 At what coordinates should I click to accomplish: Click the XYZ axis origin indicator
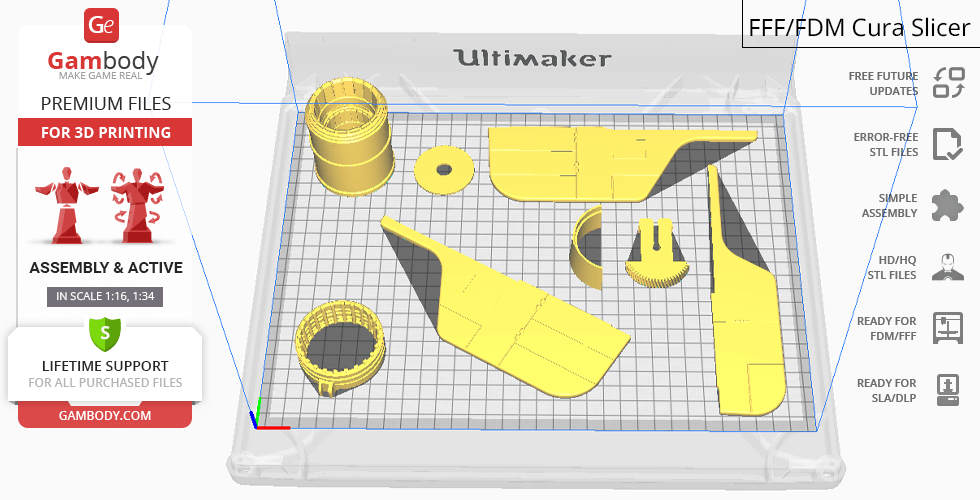pos(271,413)
